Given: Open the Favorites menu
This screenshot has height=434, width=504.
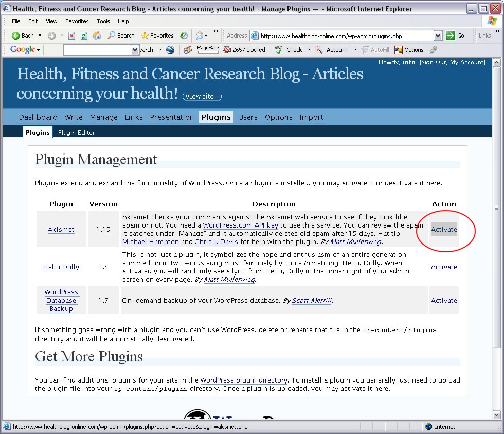Looking at the screenshot, I should [x=77, y=21].
